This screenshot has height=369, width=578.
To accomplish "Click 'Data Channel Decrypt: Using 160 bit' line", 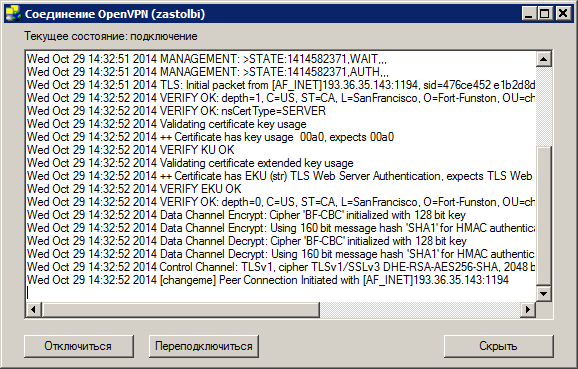I will [x=281, y=254].
